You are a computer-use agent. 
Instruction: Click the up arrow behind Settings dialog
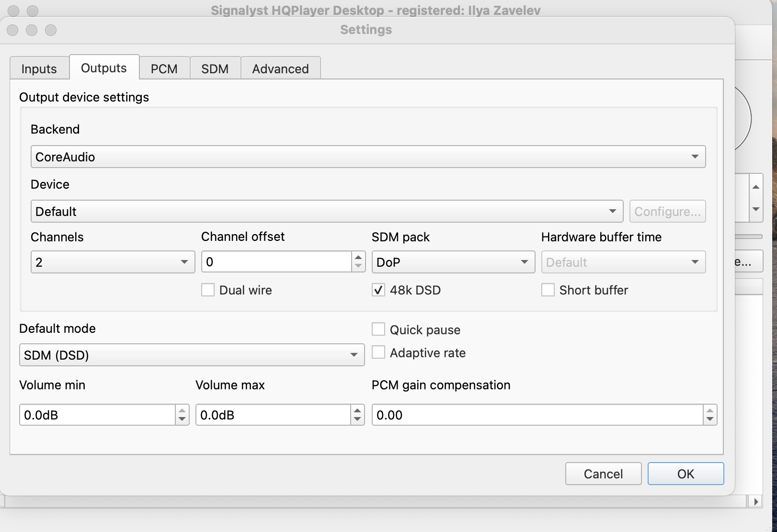click(x=756, y=187)
